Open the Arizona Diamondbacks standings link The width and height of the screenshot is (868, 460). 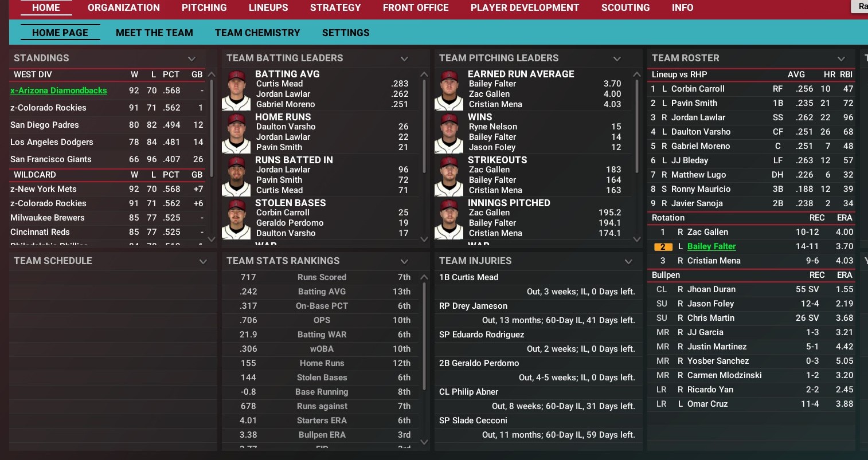pos(58,91)
